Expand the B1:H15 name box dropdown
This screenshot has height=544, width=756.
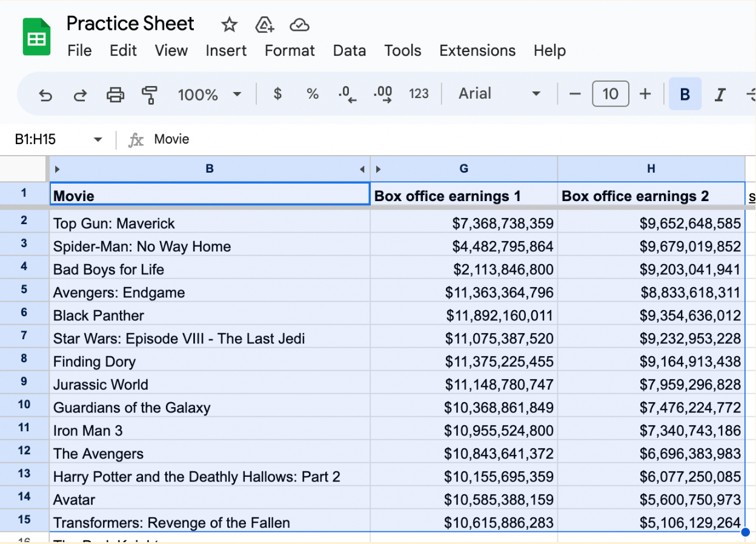tap(98, 140)
